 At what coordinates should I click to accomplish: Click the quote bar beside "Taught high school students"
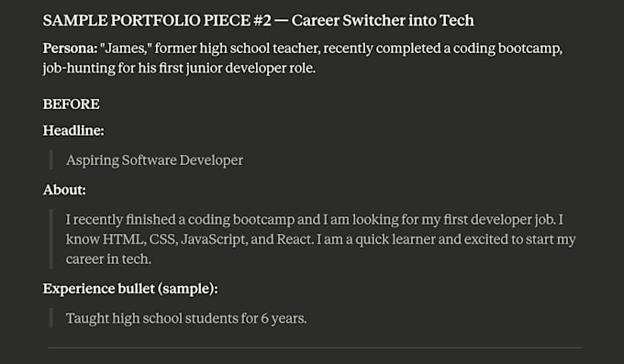[51, 318]
